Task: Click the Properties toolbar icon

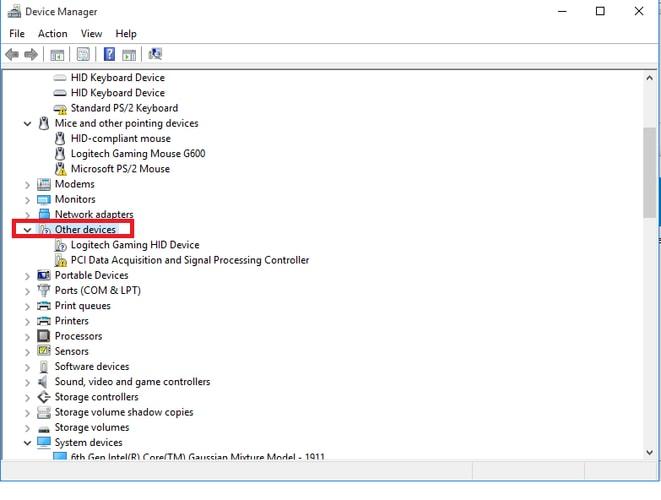Action: (x=83, y=54)
